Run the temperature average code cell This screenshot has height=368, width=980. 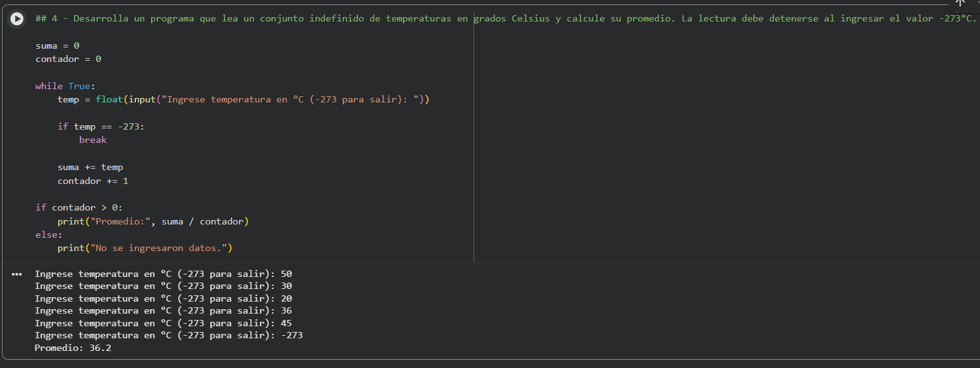pyautogui.click(x=18, y=19)
